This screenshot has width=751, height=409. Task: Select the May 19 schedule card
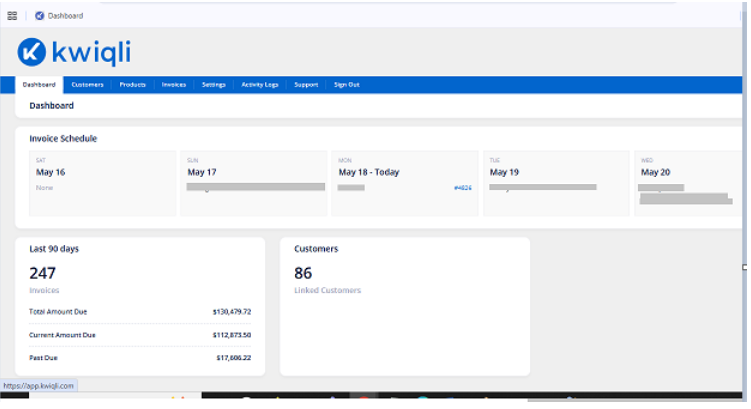click(x=556, y=183)
